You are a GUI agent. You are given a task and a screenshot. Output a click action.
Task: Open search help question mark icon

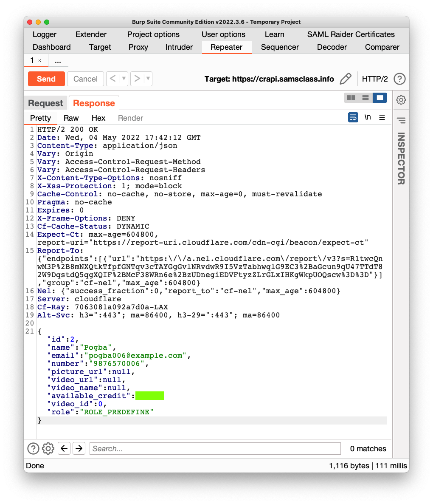33,448
